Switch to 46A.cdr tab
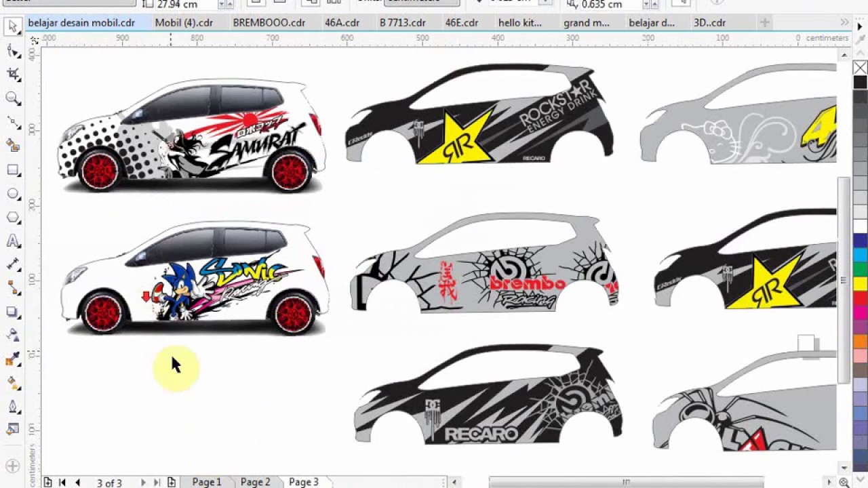The width and height of the screenshot is (868, 488). coord(342,22)
